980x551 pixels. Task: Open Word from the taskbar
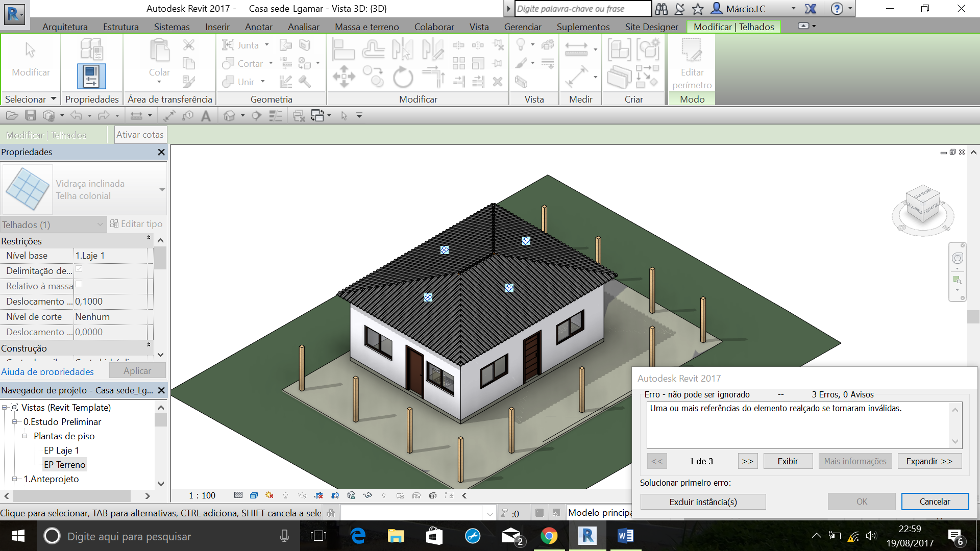tap(625, 536)
